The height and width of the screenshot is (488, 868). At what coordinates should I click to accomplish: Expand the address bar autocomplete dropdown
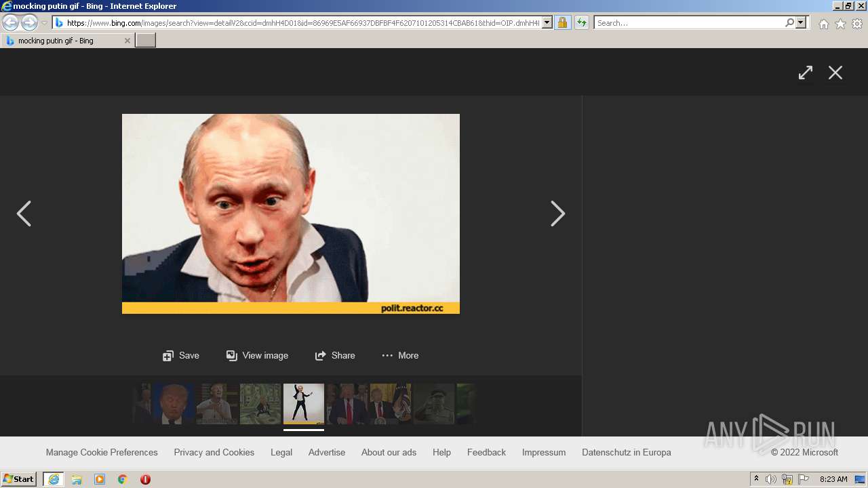click(x=547, y=23)
